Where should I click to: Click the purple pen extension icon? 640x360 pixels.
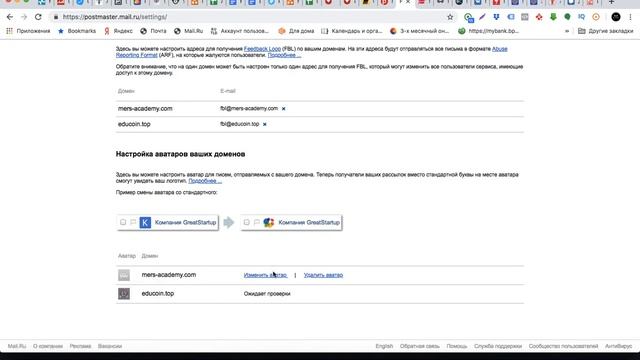pyautogui.click(x=482, y=17)
